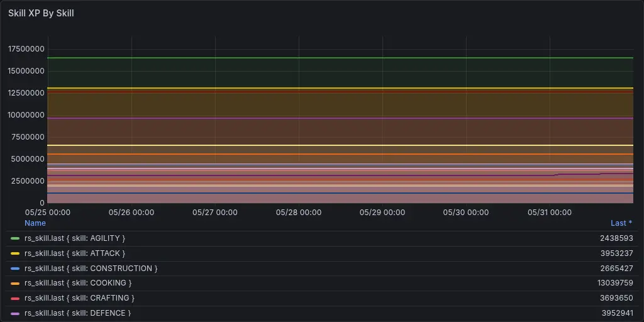644x322 pixels.
Task: Open the Skill XP By Skill panel title
Action: [x=41, y=13]
